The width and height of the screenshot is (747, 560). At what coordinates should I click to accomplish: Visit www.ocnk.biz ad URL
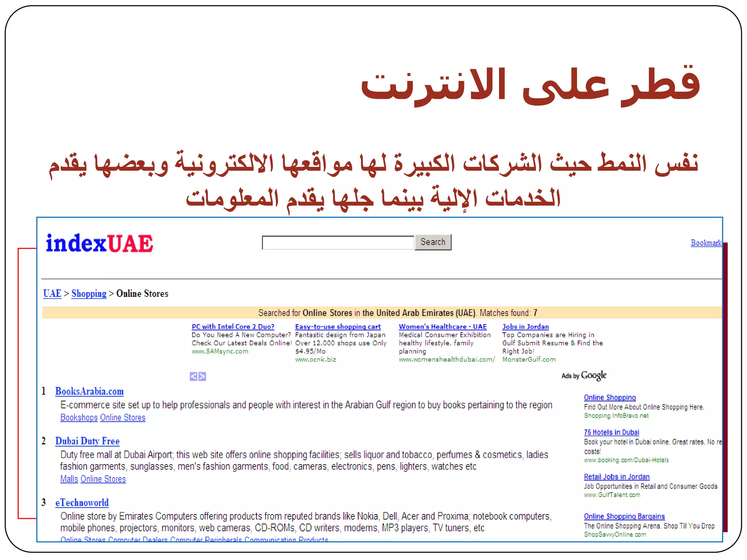pos(316,359)
